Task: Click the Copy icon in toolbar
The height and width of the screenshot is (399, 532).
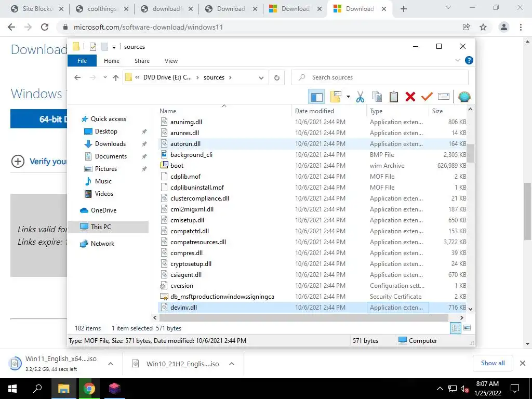Action: pos(377,97)
